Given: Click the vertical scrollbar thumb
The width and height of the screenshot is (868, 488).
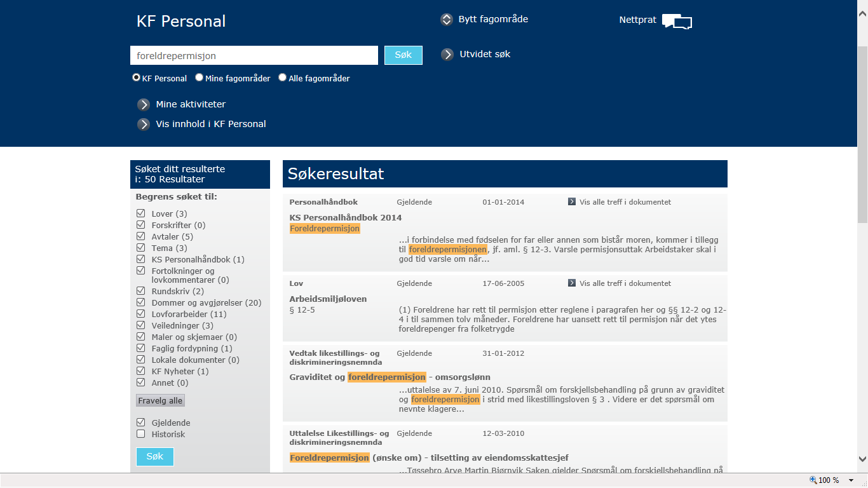Looking at the screenshot, I should 862,134.
